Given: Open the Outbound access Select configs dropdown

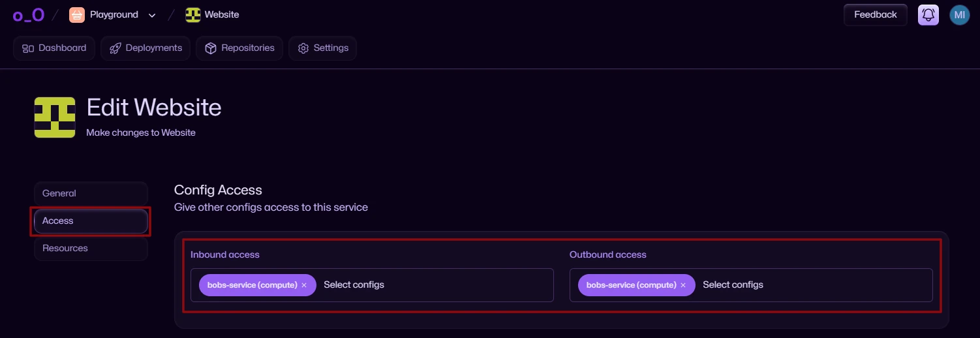Looking at the screenshot, I should (814, 285).
